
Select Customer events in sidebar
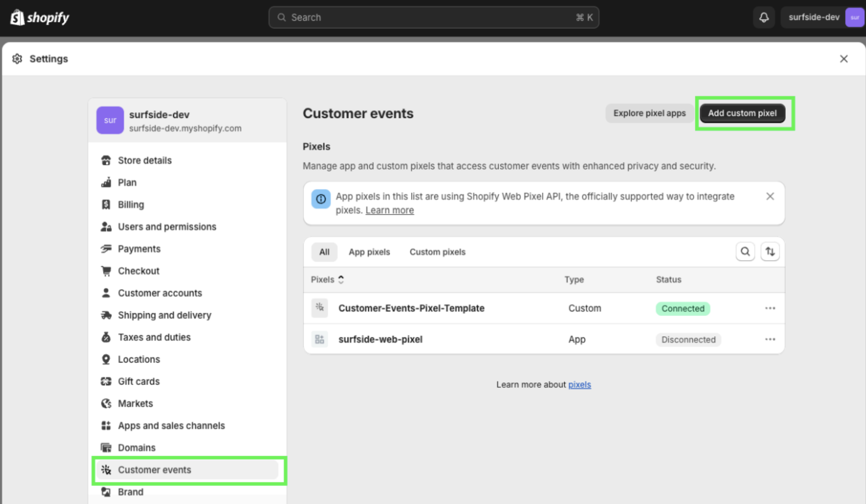pyautogui.click(x=187, y=470)
